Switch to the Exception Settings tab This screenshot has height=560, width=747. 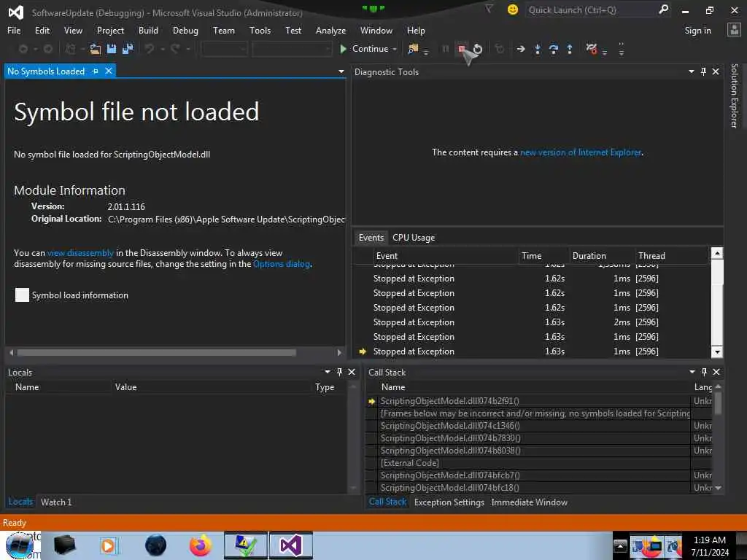coord(449,502)
